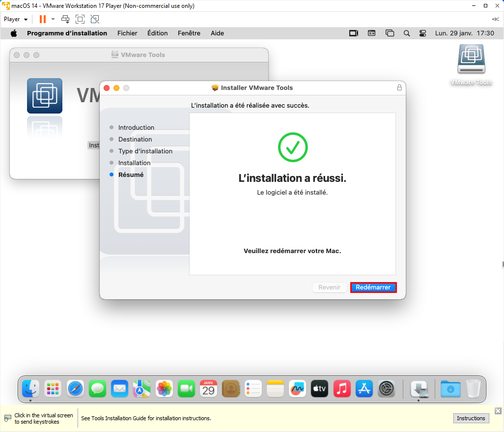Open Freeform from the Dock

[x=297, y=389]
